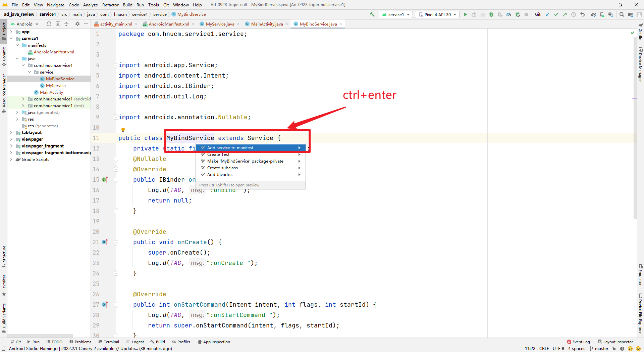Expand the Gradle Scripts node
The height and width of the screenshot is (352, 644).
(x=11, y=160)
